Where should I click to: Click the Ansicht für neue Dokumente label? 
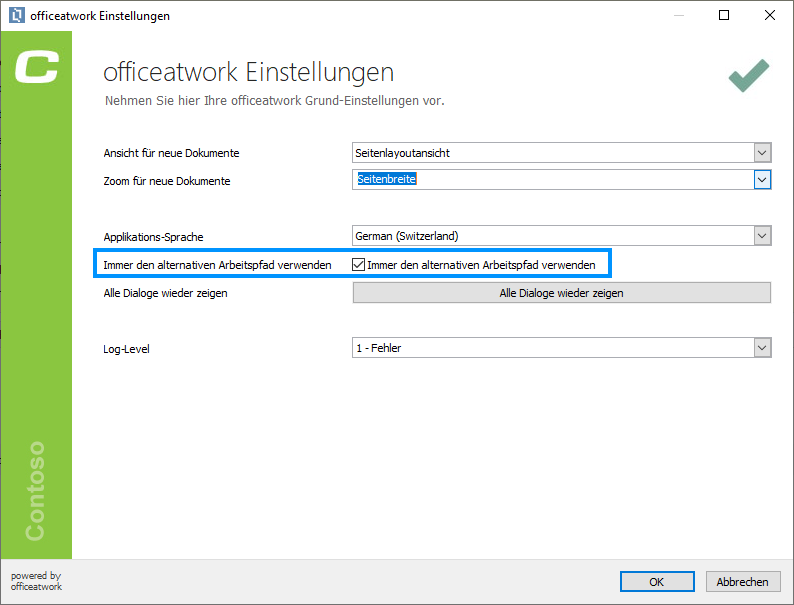(171, 153)
